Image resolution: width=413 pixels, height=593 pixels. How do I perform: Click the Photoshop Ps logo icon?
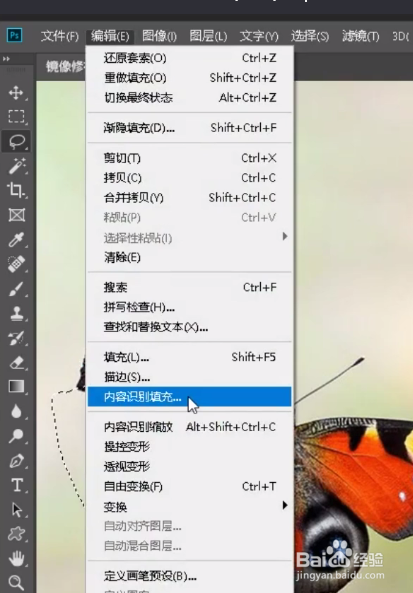[x=14, y=36]
